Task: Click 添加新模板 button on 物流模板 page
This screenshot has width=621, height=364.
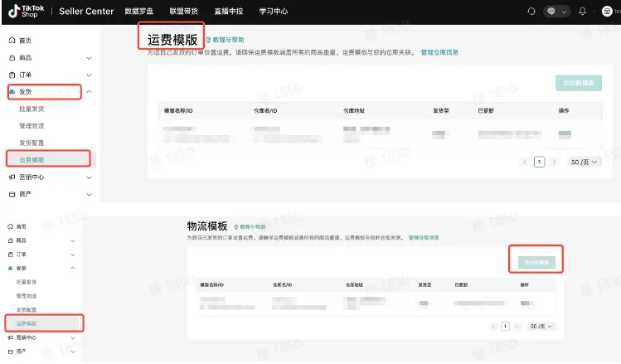Action: coord(536,263)
